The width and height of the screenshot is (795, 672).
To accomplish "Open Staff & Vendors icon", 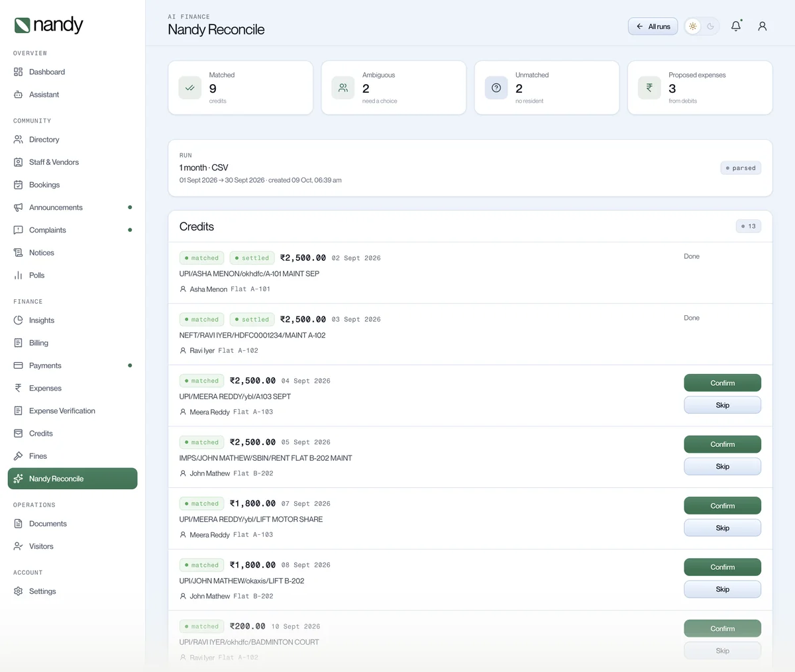I will [x=18, y=162].
